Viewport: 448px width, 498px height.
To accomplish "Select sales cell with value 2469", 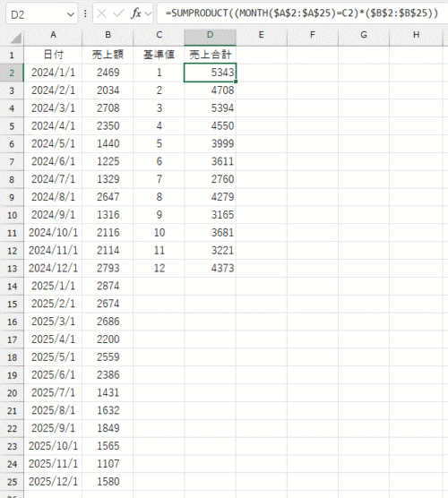I will tap(108, 73).
